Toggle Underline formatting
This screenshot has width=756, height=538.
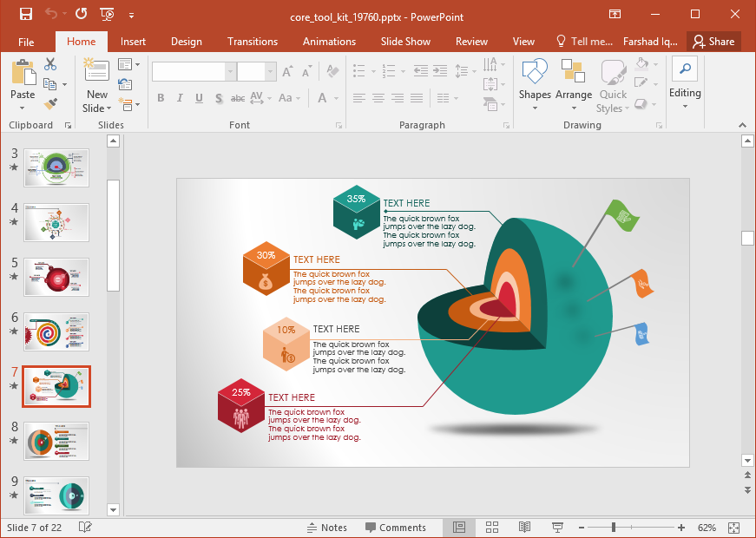199,98
